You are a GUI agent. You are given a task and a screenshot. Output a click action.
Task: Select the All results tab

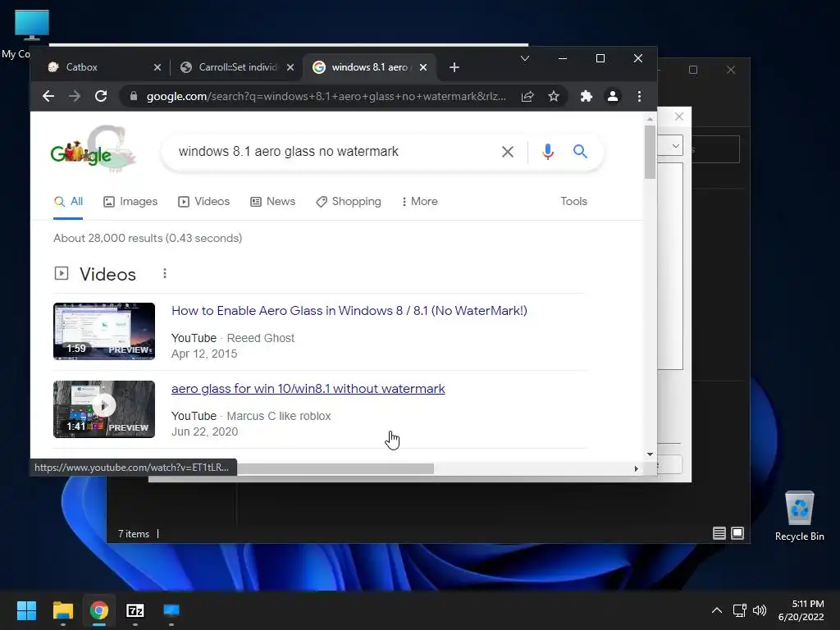click(68, 202)
